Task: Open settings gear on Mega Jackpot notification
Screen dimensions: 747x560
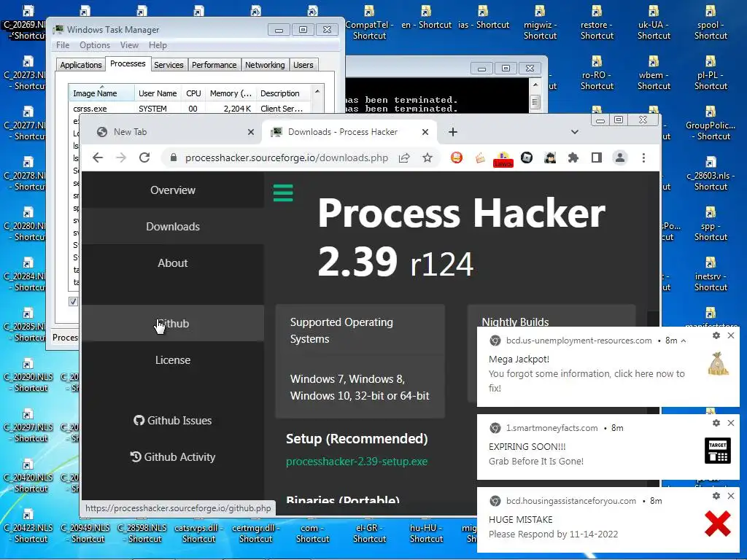Action: tap(716, 335)
